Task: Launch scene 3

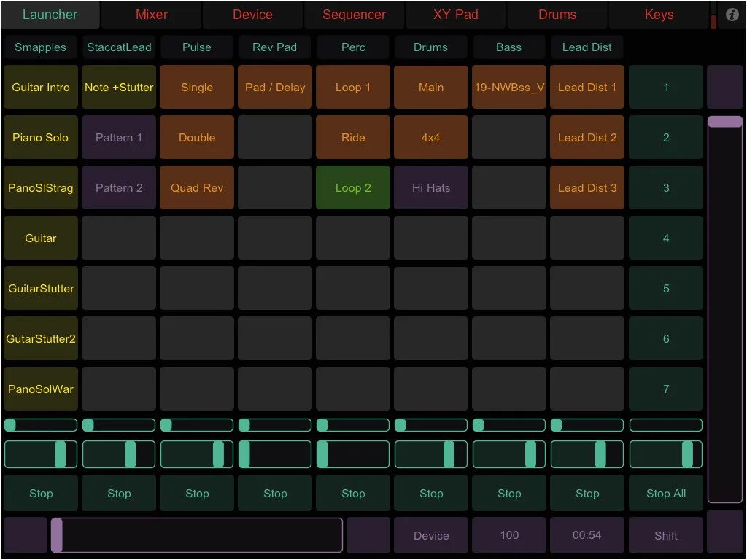Action: point(666,187)
